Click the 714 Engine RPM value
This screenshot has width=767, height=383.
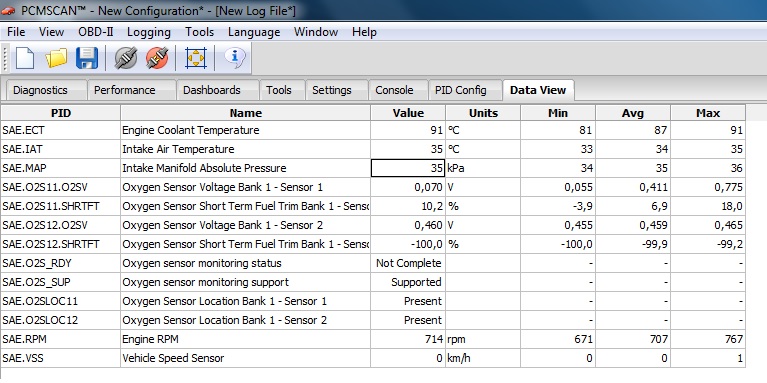(408, 339)
